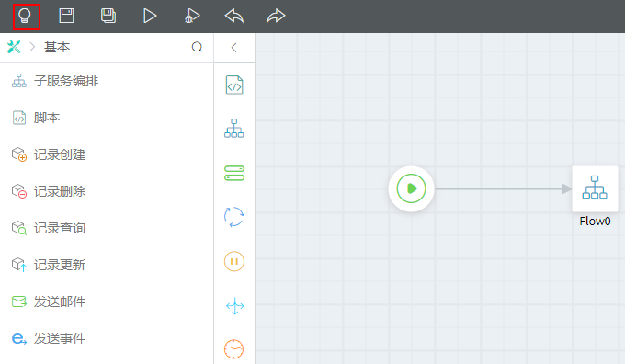Save the flow with the single-disk icon

point(66,16)
